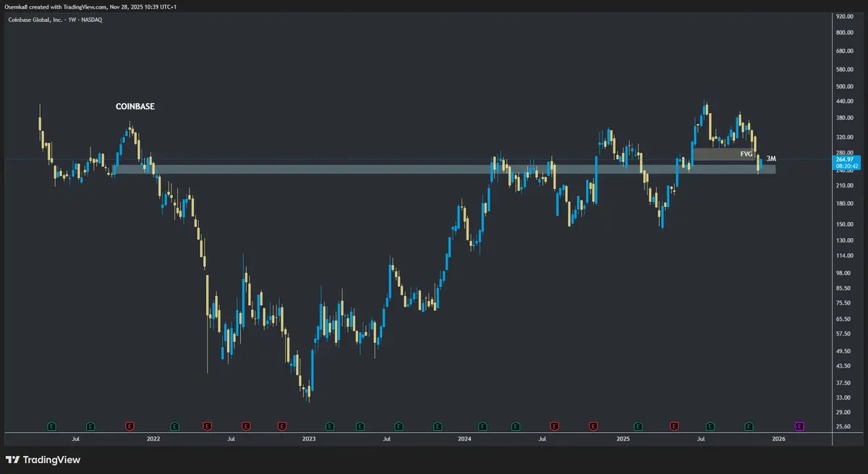Click the 98.00 price axis label

[844, 272]
